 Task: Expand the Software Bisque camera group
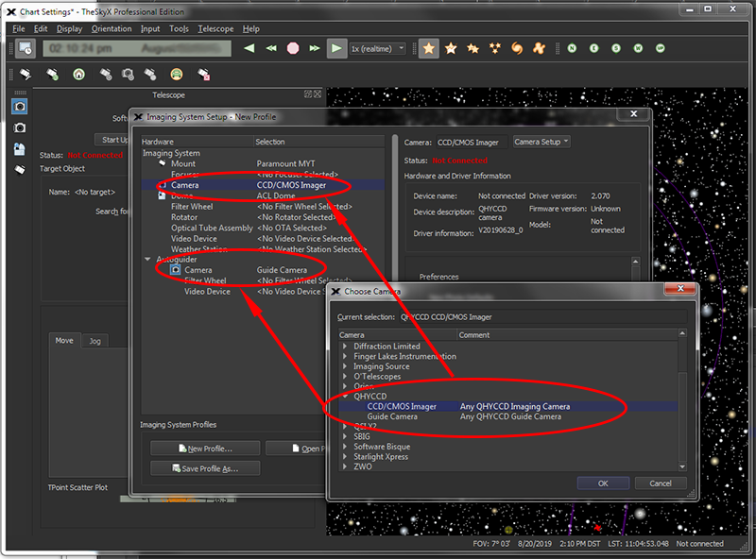[345, 447]
